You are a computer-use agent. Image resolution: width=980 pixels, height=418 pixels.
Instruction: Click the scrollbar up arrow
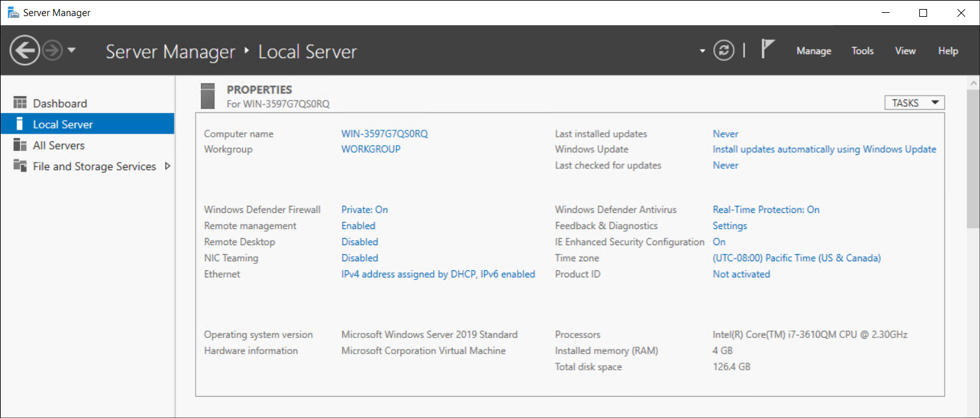973,84
